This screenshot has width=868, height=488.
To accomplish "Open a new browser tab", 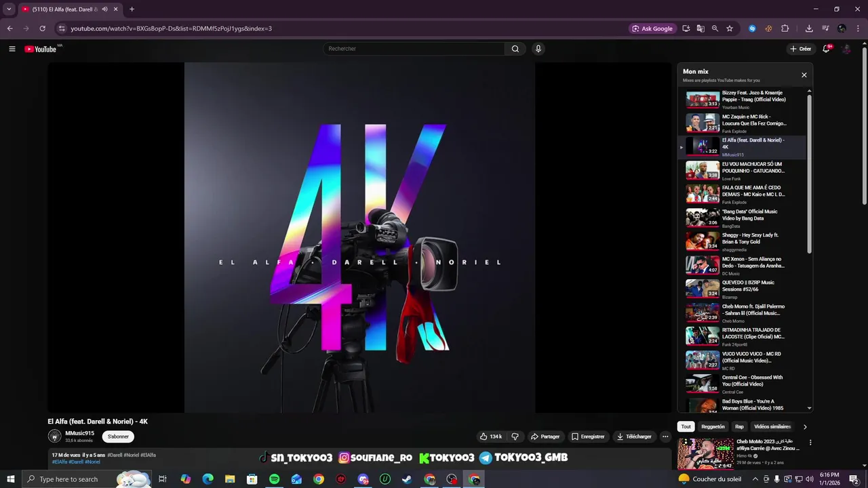I will (132, 9).
